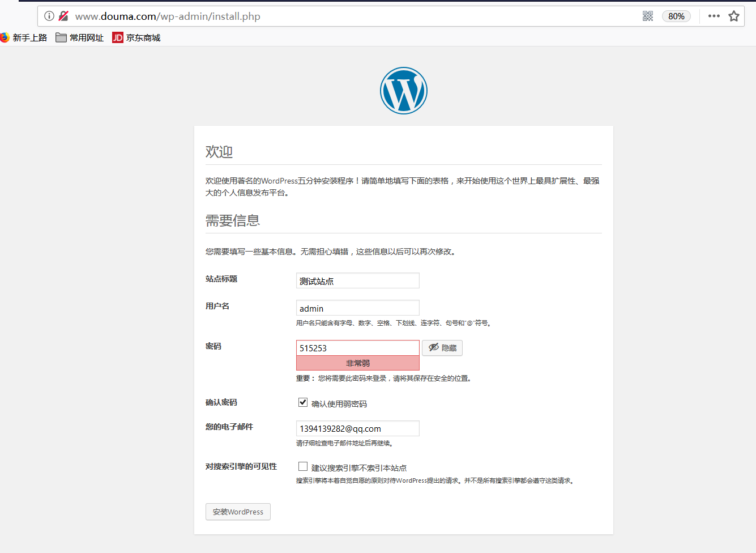
Task: Click the 请仔细检查电子邮件地址后再继续 hint
Action: 345,443
